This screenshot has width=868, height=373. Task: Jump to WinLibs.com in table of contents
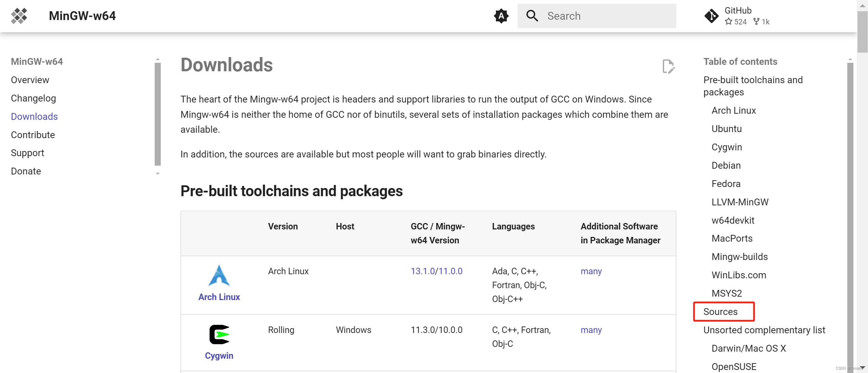(x=738, y=275)
